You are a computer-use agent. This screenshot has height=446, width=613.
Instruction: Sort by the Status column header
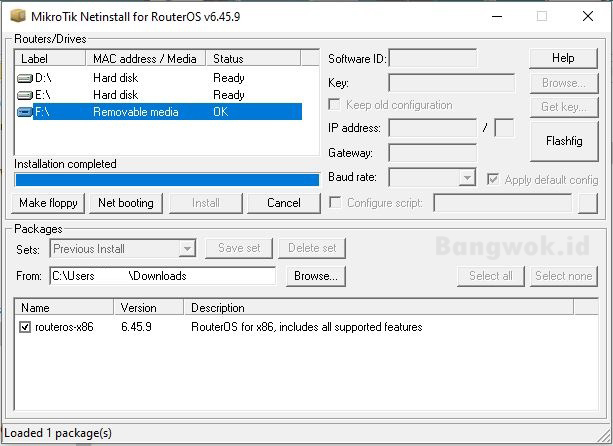(253, 59)
